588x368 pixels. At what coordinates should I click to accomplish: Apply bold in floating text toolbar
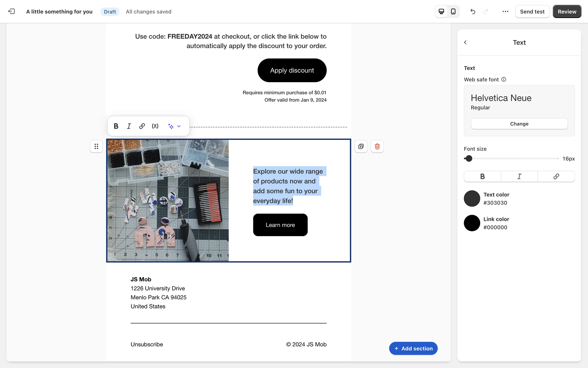[116, 126]
